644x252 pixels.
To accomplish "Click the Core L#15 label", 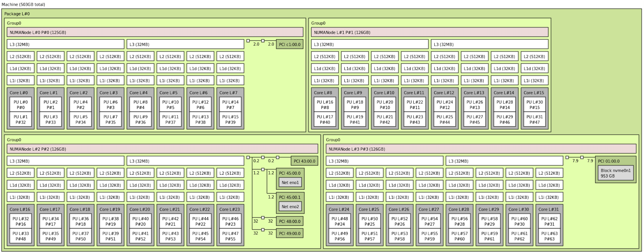I will pyautogui.click(x=534, y=93).
